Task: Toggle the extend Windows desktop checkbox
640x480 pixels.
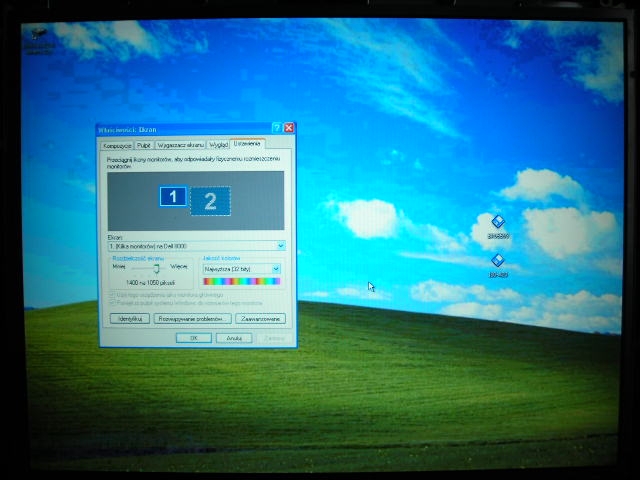Action: click(112, 303)
